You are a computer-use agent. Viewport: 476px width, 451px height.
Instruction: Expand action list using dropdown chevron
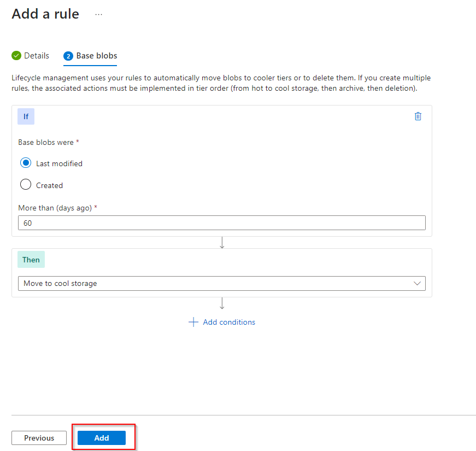pos(417,283)
